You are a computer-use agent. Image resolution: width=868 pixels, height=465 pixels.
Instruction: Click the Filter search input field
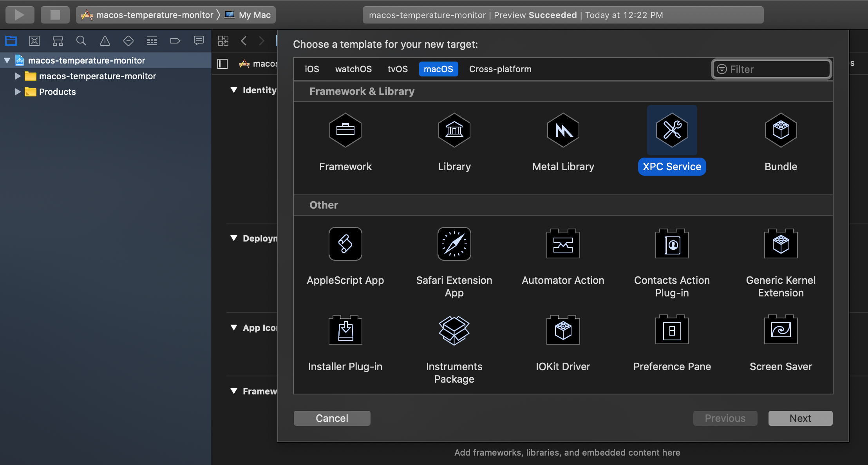point(772,69)
